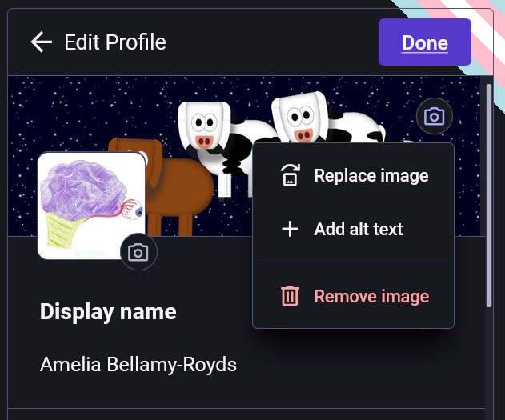Select Remove image in red

353,296
